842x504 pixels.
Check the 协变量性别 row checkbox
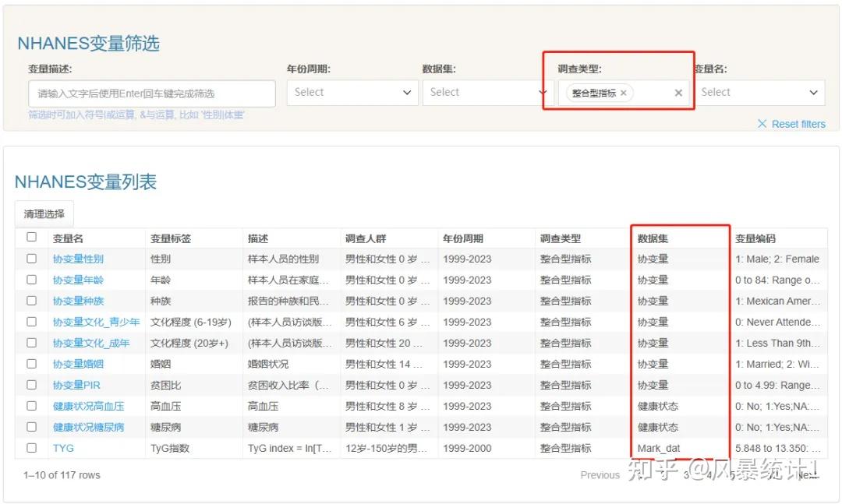pos(31,259)
